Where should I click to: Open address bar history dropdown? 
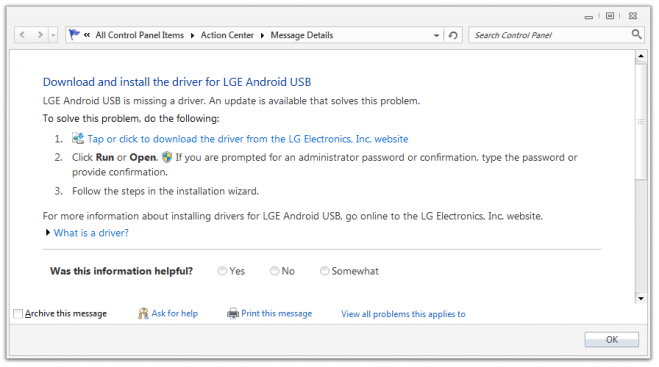436,35
